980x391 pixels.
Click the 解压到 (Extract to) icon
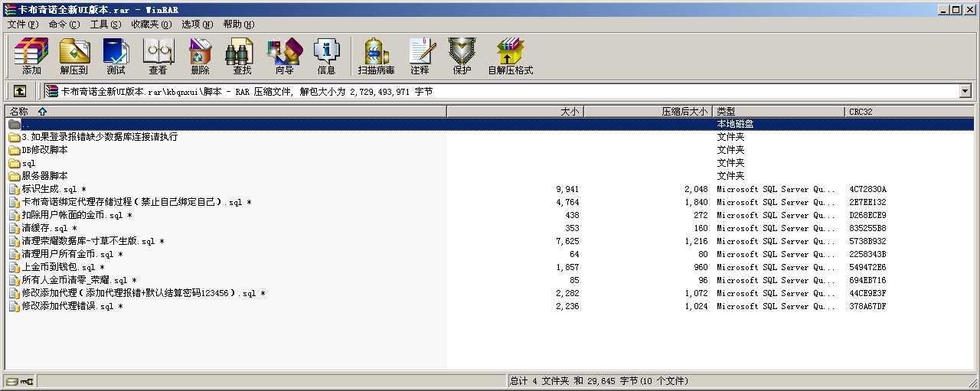pos(74,56)
